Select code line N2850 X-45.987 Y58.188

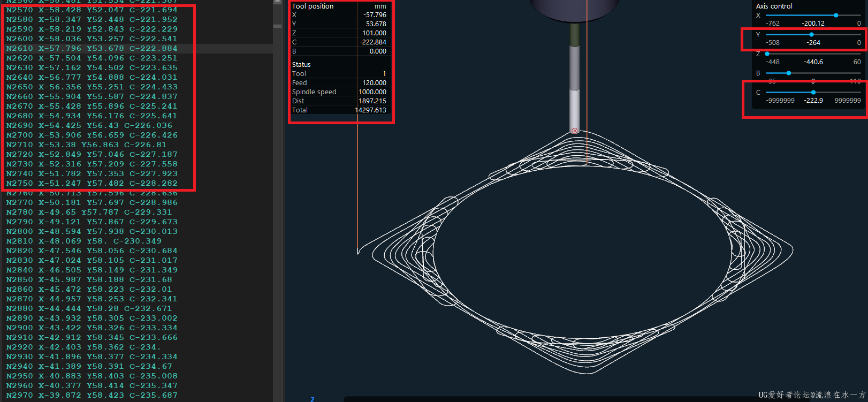tap(89, 279)
